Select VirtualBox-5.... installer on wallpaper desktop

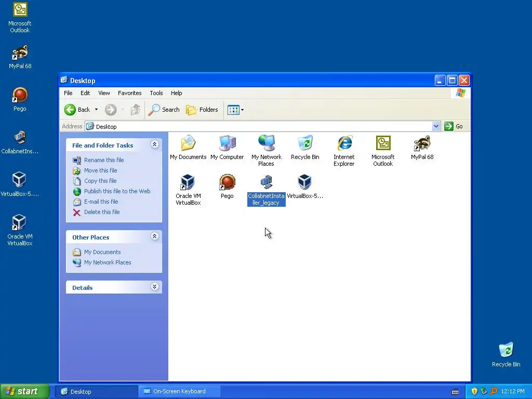tap(20, 184)
